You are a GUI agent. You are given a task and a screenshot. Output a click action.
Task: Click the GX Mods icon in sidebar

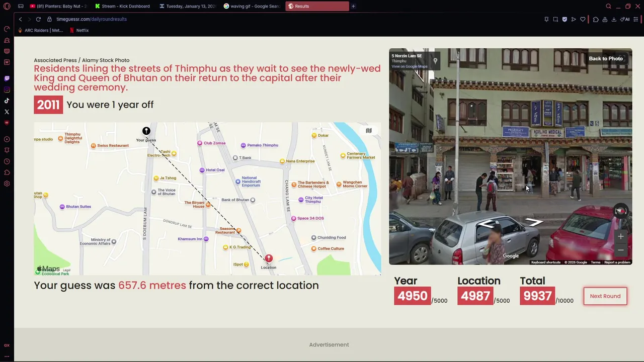(x=7, y=62)
